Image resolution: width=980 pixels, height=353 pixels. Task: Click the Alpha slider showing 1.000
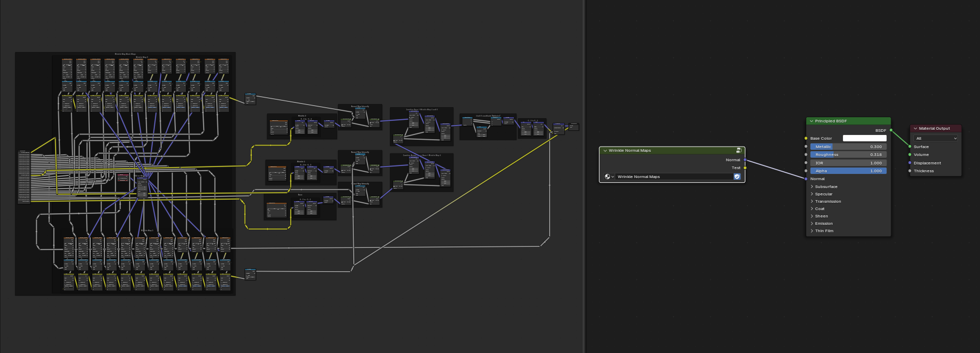[x=848, y=171]
